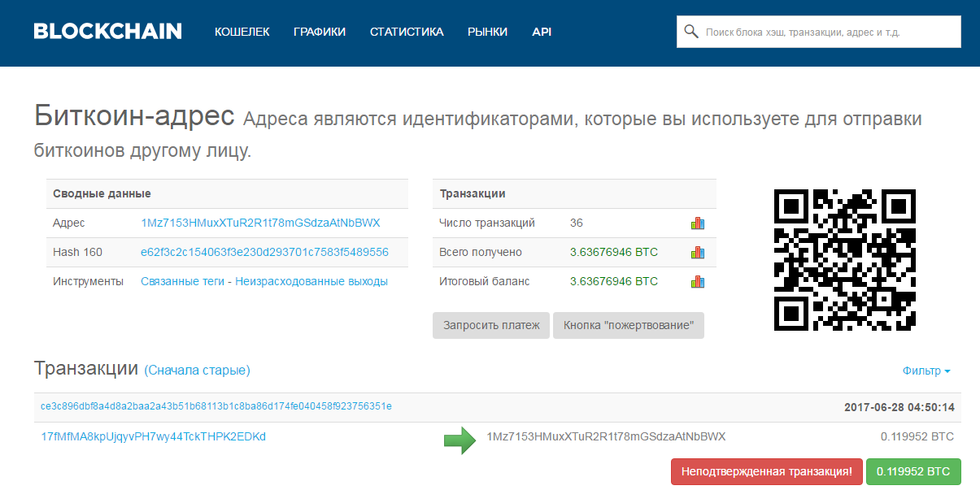
Task: Click the transaction count value 36
Action: 577,223
